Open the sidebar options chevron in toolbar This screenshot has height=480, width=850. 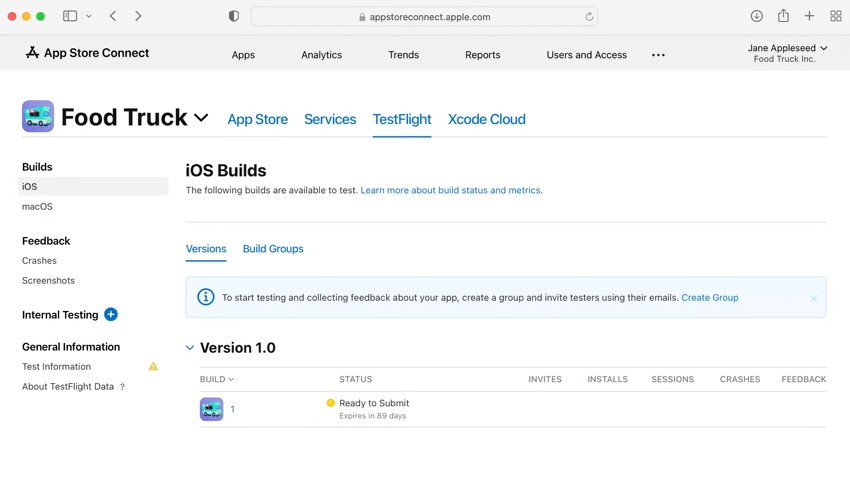[x=89, y=16]
